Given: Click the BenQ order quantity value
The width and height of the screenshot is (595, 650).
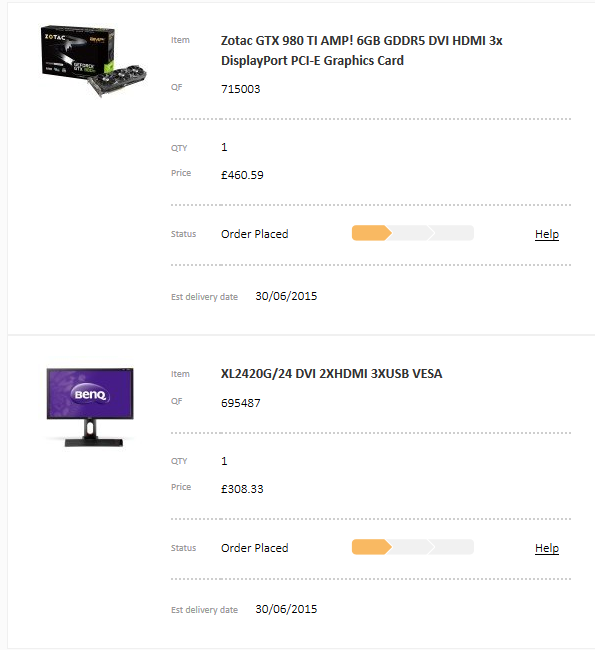Looking at the screenshot, I should [224, 461].
